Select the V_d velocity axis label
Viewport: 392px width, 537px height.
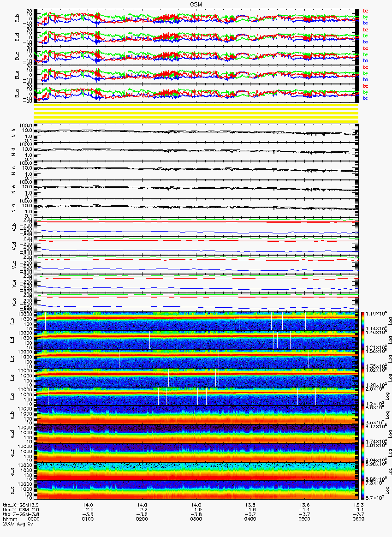click(14, 245)
